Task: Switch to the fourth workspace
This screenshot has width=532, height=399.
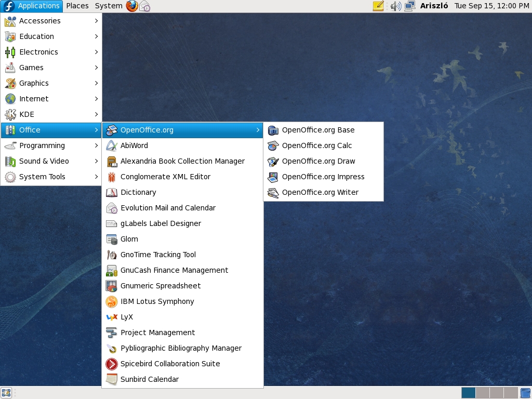Action: tap(510, 393)
